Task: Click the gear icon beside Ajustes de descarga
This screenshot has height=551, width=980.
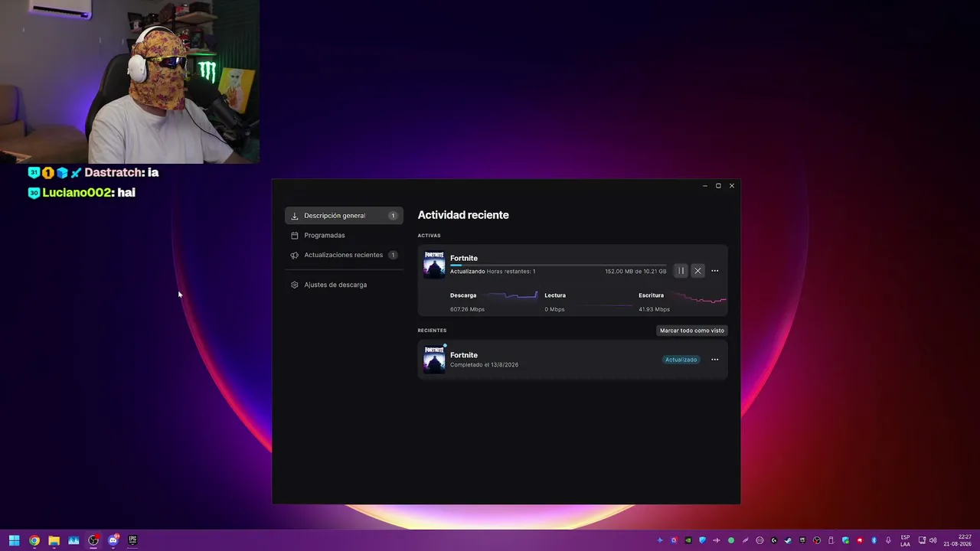Action: point(295,285)
